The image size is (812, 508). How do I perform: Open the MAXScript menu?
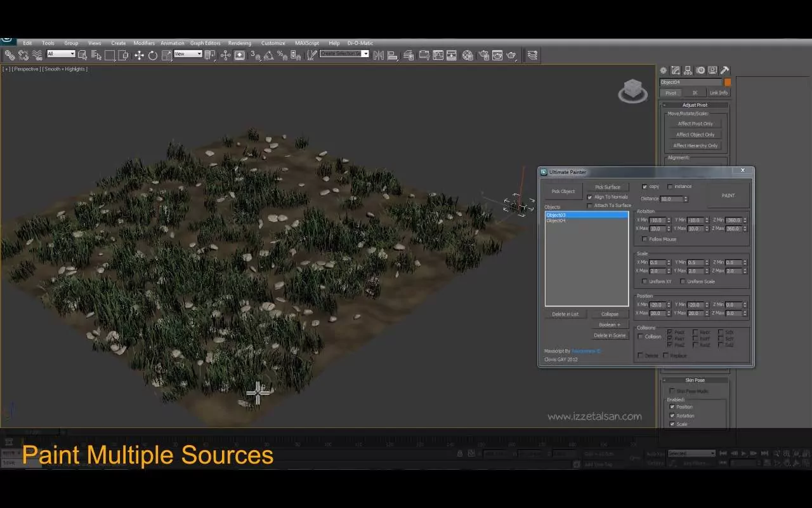pos(307,43)
